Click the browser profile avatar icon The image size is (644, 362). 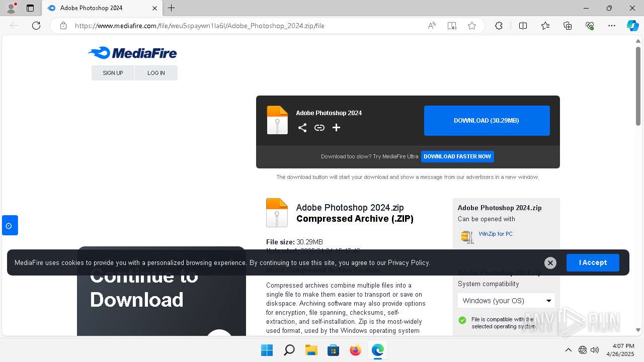(11, 8)
